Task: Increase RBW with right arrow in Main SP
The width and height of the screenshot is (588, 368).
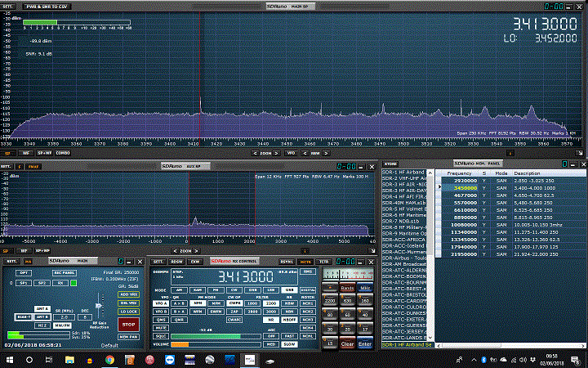Action: tap(326, 153)
